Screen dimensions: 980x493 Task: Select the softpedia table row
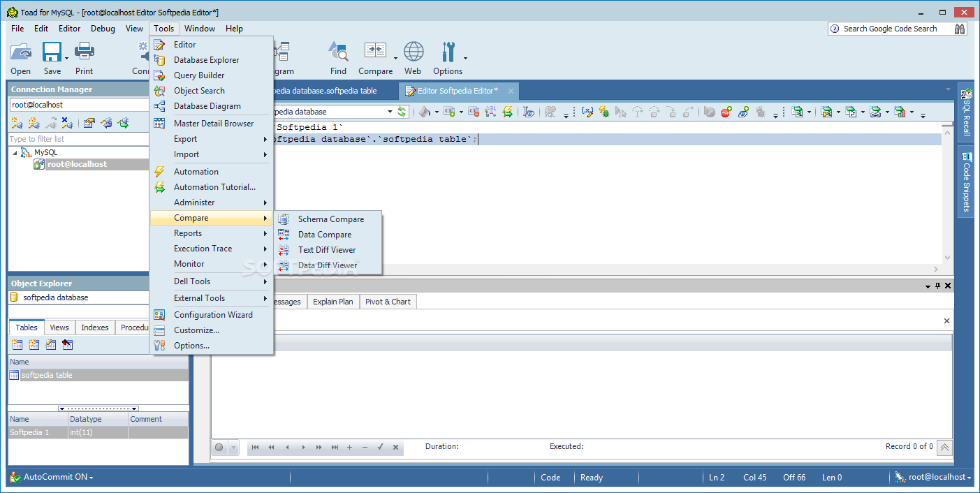tap(98, 375)
